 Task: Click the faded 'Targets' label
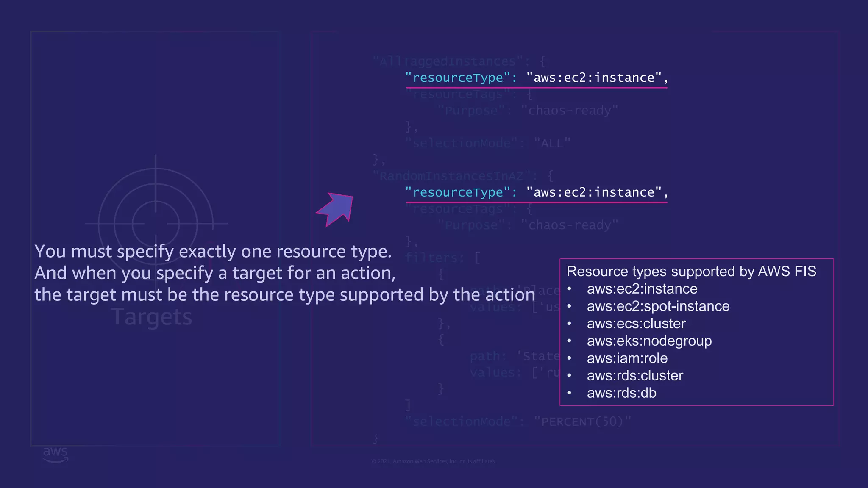point(151,317)
